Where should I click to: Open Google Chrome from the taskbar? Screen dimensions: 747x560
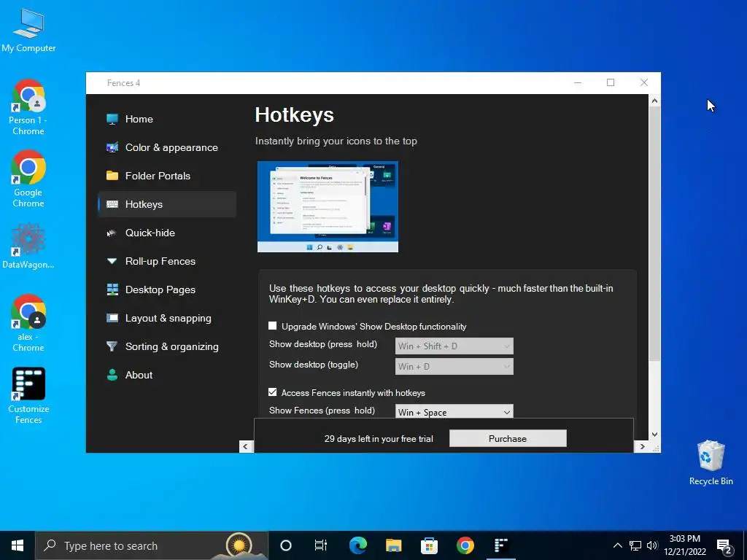[x=465, y=545]
